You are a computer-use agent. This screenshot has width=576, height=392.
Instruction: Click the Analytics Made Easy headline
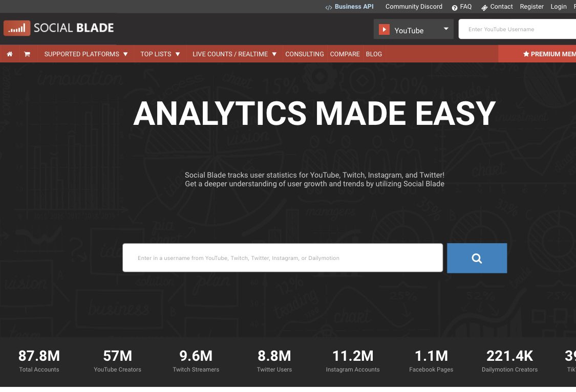(x=314, y=114)
